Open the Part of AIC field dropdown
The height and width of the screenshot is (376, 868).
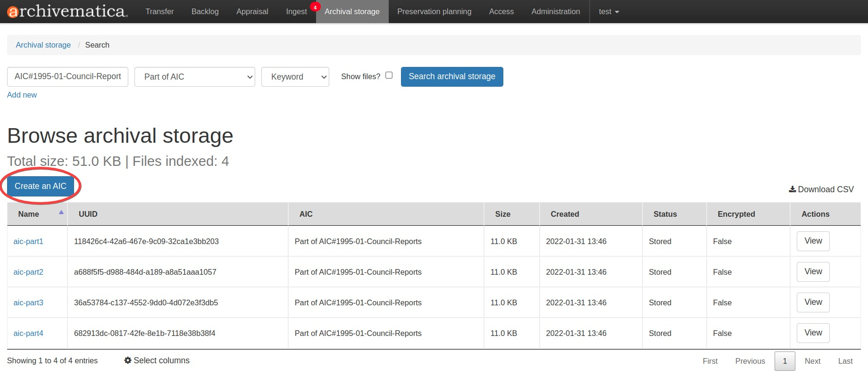[x=194, y=77]
